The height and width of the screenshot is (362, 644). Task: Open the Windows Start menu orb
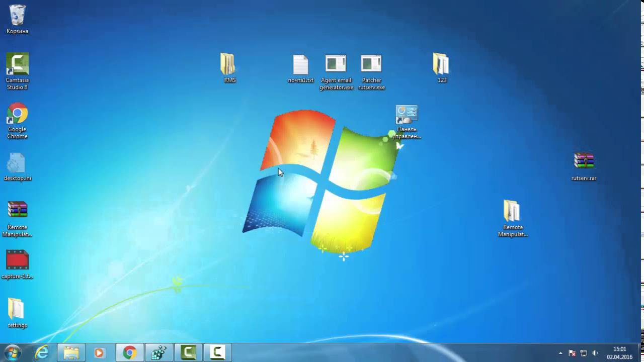click(13, 353)
